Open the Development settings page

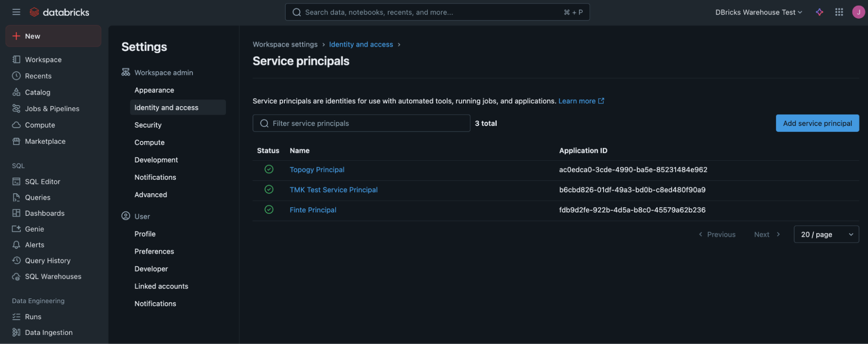coord(156,160)
